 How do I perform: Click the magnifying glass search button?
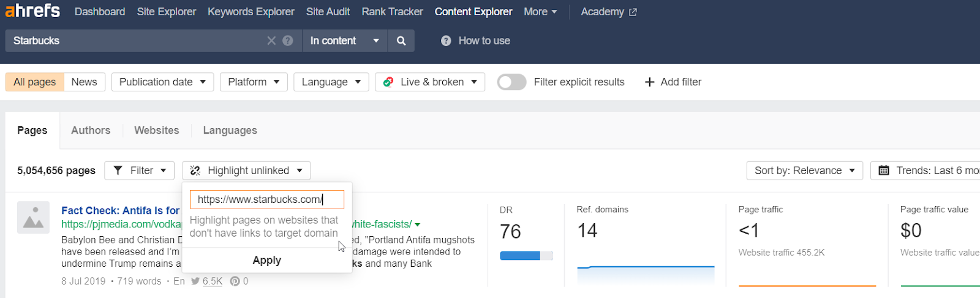[x=401, y=40]
